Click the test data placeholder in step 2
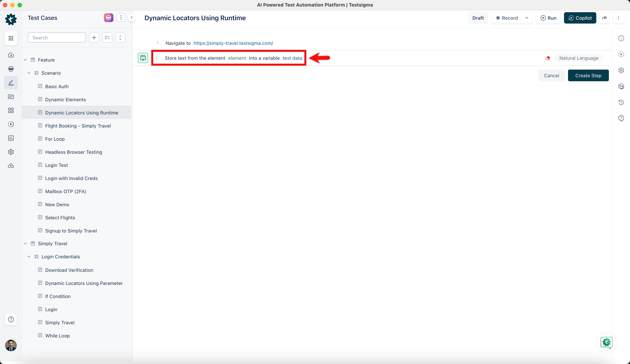The image size is (630, 364). point(292,58)
